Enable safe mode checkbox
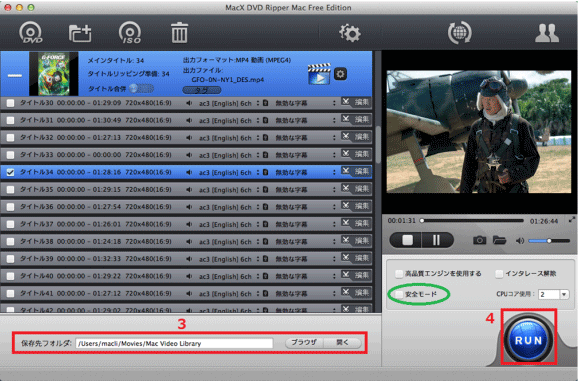 (399, 294)
